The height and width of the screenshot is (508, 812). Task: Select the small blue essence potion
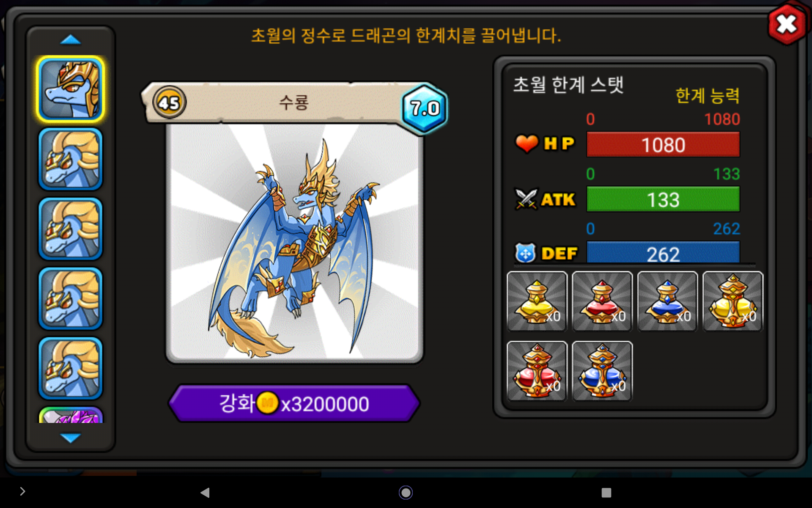(667, 301)
